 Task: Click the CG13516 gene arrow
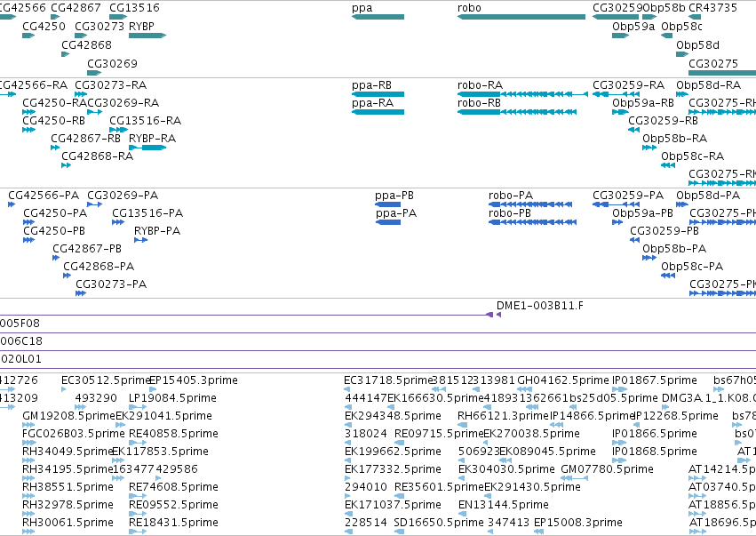click(118, 17)
